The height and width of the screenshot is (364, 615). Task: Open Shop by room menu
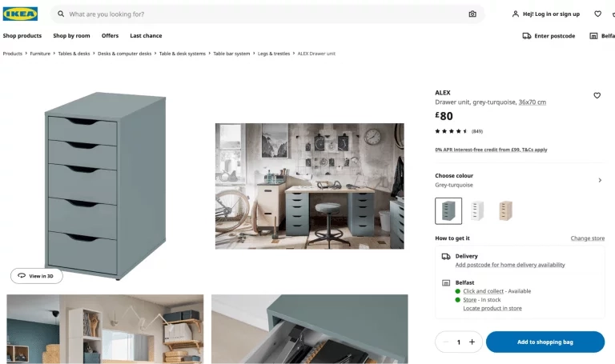click(x=71, y=36)
